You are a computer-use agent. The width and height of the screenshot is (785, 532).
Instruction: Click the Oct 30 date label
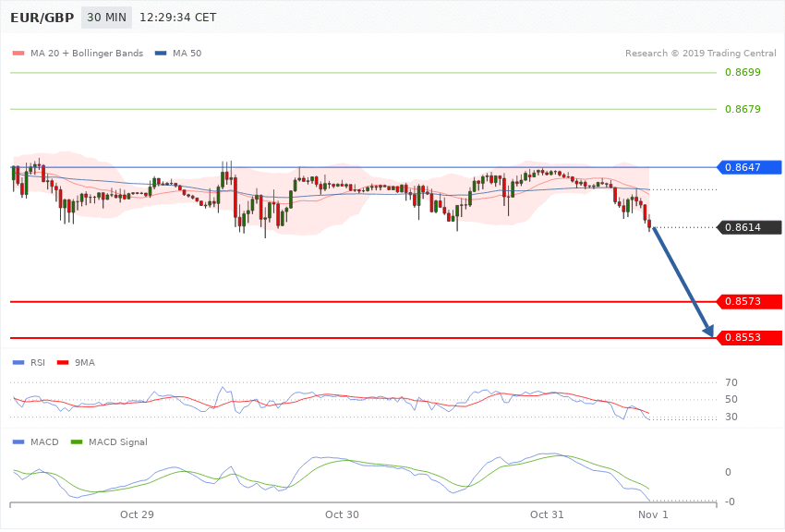(x=342, y=514)
